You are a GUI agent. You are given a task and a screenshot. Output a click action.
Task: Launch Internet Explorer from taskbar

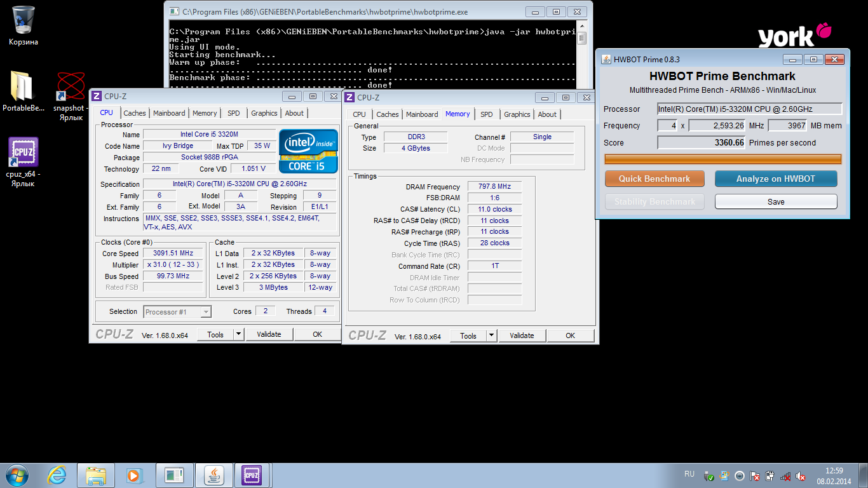click(57, 475)
